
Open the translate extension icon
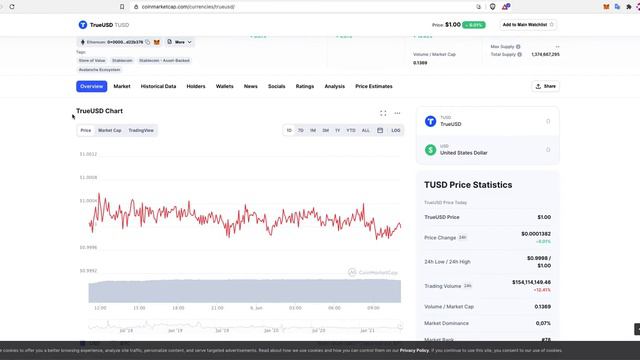(617, 7)
